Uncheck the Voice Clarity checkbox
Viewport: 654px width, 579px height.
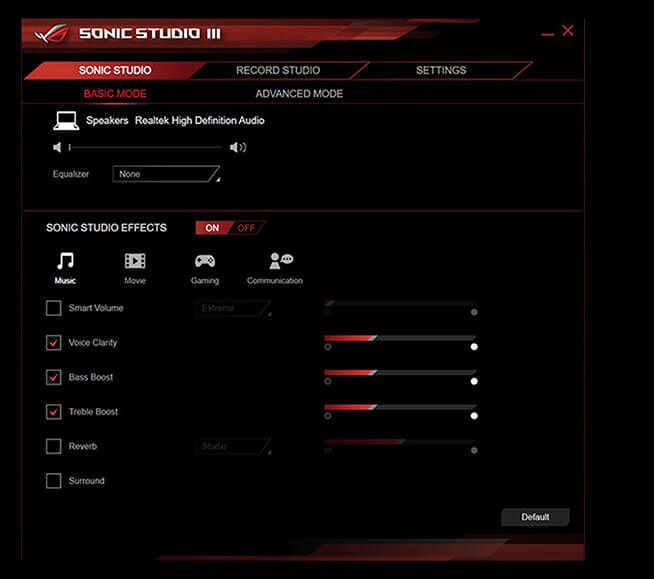pyautogui.click(x=53, y=343)
